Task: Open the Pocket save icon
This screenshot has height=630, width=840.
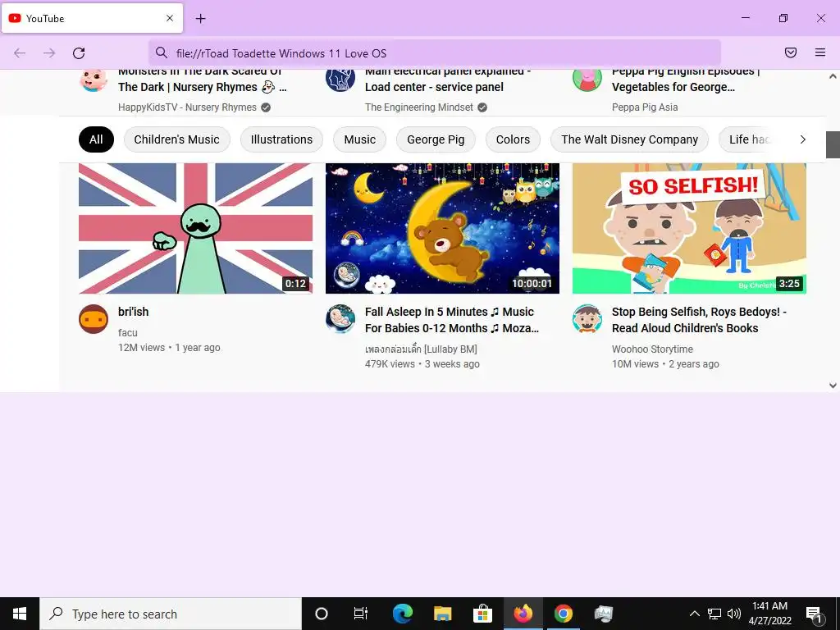Action: (791, 52)
